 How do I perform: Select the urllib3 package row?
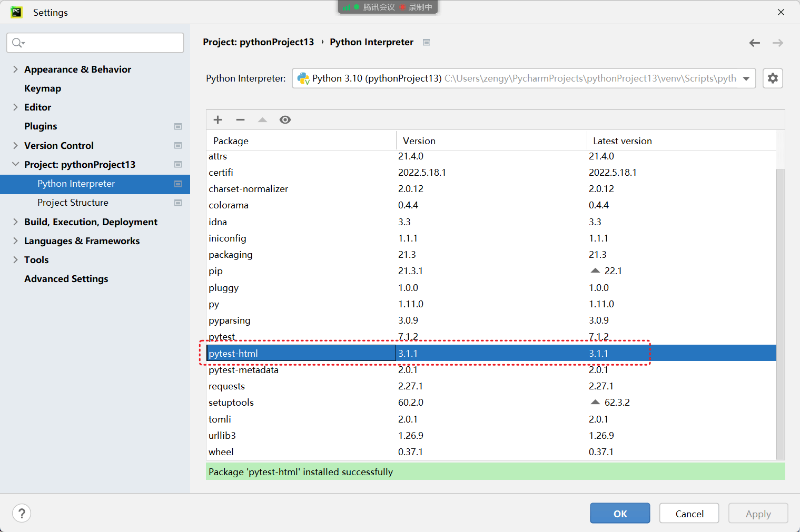[x=491, y=436]
